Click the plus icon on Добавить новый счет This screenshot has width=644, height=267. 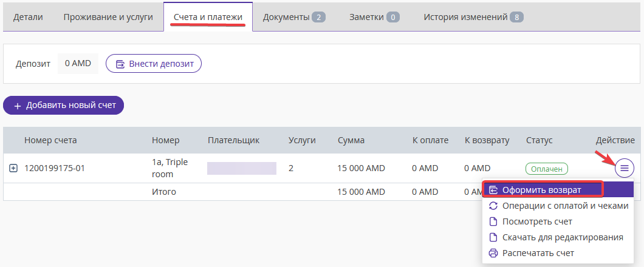(17, 106)
